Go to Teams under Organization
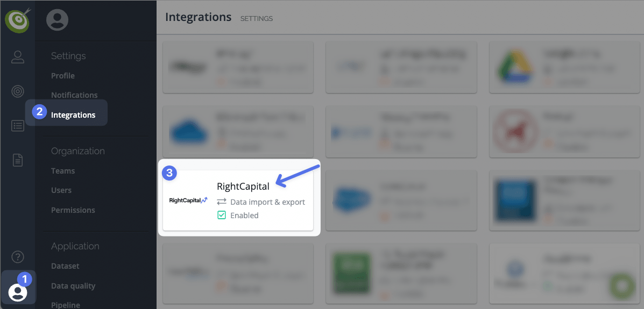644x309 pixels. pos(63,171)
